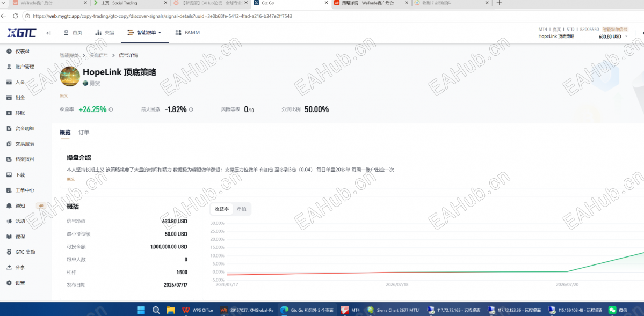This screenshot has width=644, height=316.
Task: Reload the page with browser refresh icon
Action: coord(15,16)
